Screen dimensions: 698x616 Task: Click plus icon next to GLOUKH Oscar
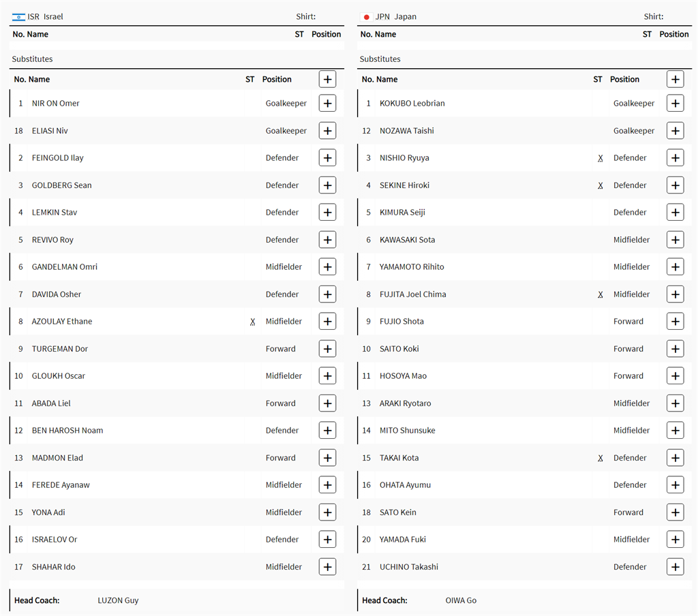click(x=327, y=376)
